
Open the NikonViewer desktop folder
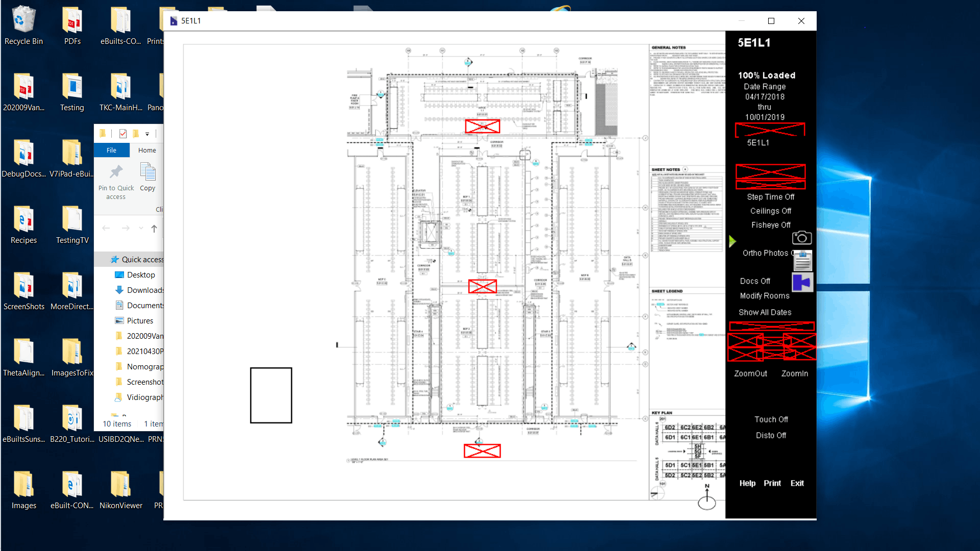121,490
